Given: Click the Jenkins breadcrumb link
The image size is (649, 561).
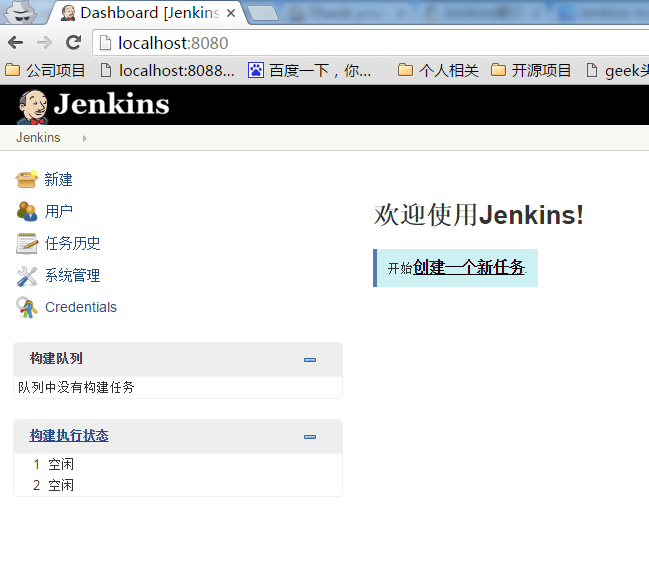Looking at the screenshot, I should pyautogui.click(x=38, y=137).
